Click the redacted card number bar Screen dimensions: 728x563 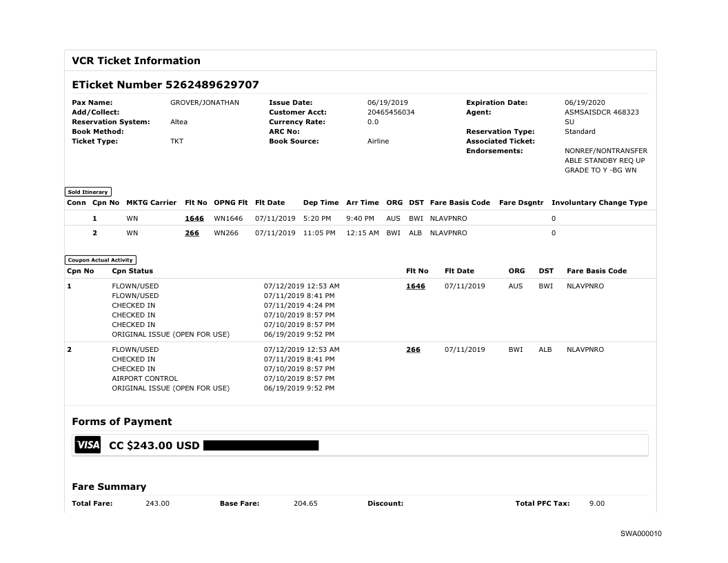261,446
